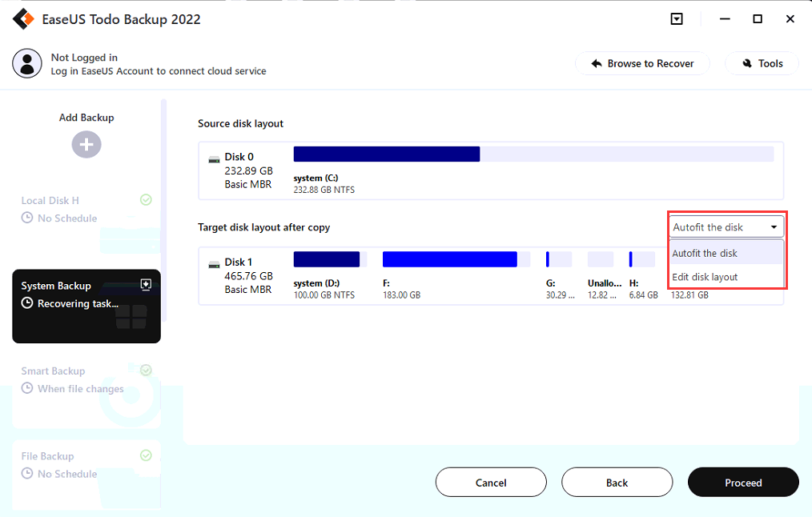Click the No Schedule clock under File Backup

point(27,473)
